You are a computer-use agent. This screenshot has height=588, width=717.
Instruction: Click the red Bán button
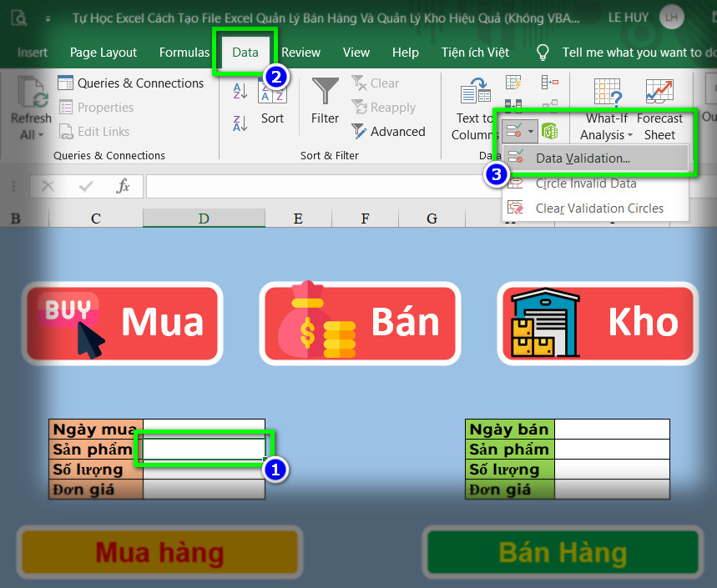pos(360,324)
